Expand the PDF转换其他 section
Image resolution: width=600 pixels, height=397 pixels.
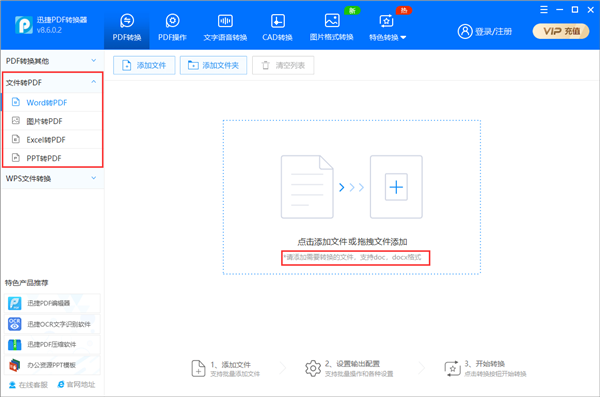point(52,61)
